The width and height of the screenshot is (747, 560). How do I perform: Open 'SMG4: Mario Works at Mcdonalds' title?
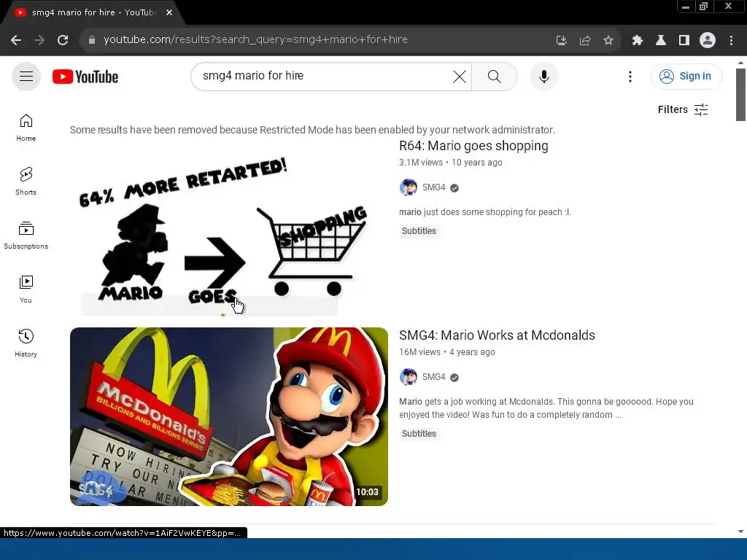(x=497, y=335)
